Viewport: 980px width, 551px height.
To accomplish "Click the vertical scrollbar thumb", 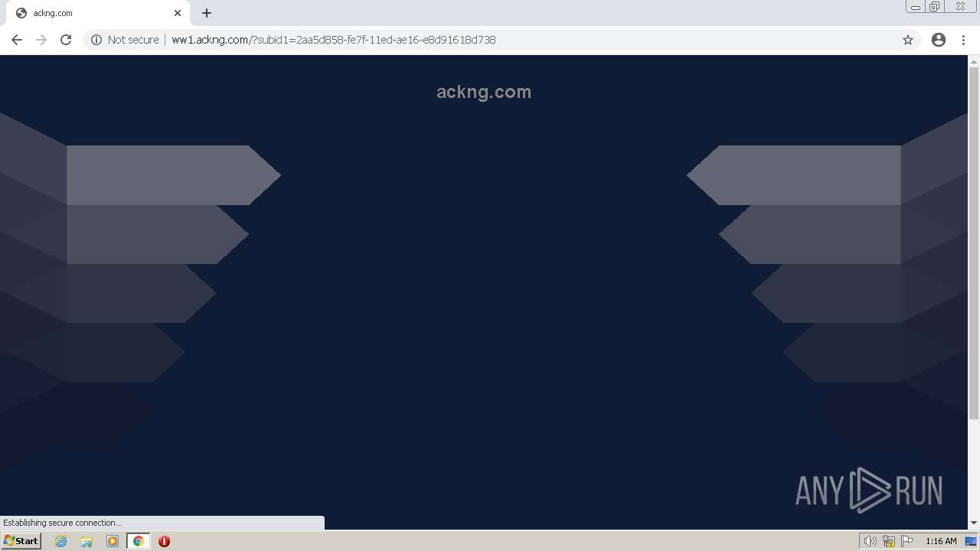I will [x=974, y=243].
